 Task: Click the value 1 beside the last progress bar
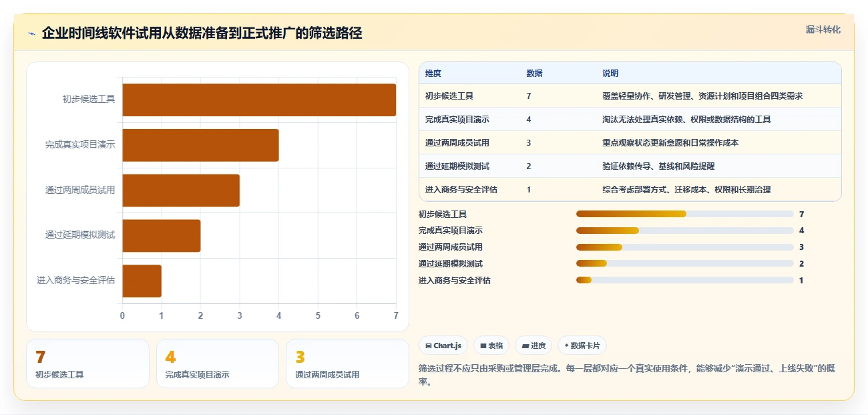coord(801,281)
